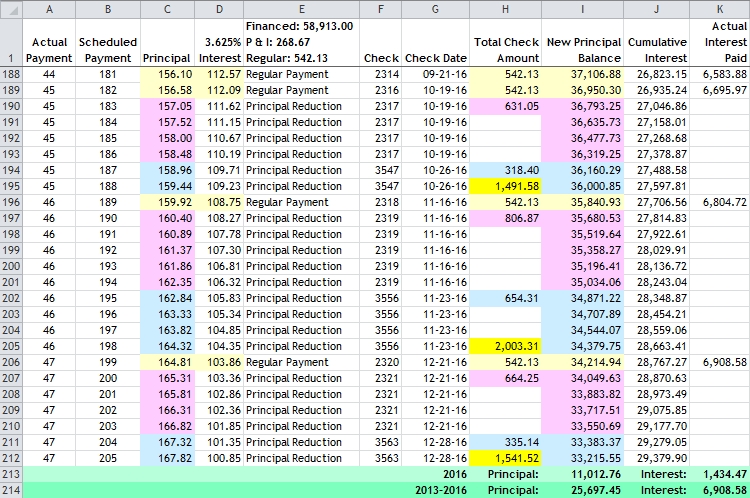
Task: Click the 2013-2016 summary label
Action: (x=441, y=490)
